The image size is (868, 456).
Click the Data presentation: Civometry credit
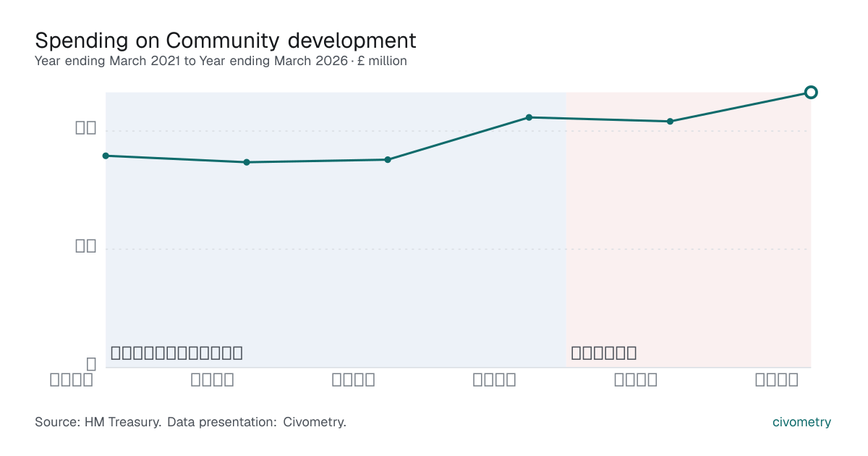point(257,422)
